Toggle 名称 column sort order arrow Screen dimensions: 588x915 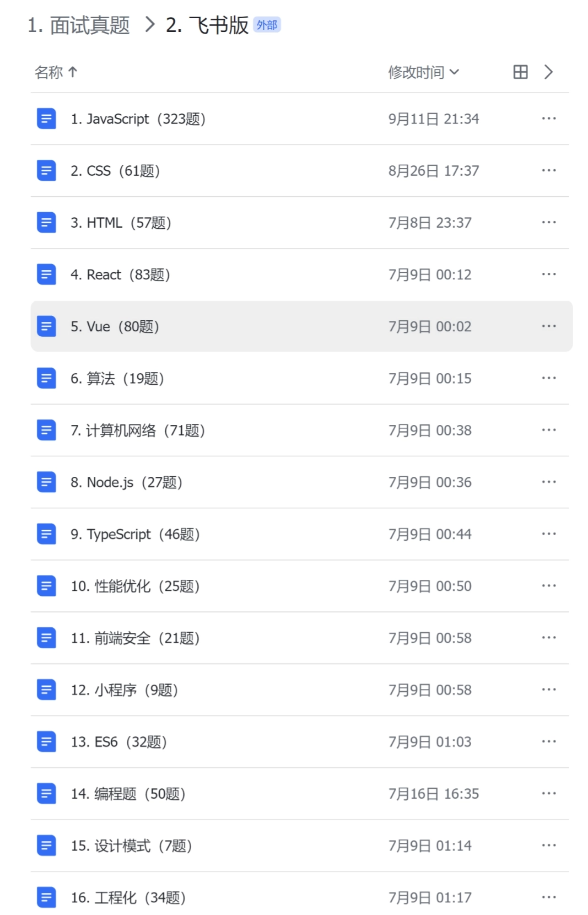tap(73, 72)
